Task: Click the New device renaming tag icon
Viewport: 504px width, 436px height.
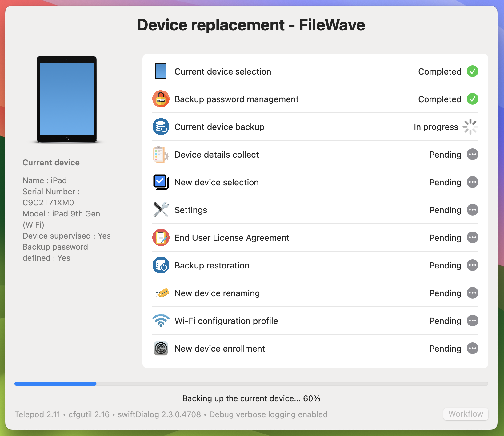Action: pyautogui.click(x=161, y=293)
